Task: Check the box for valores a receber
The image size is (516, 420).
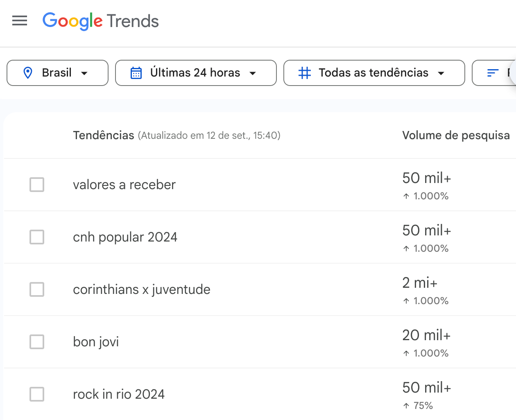Action: pos(37,185)
